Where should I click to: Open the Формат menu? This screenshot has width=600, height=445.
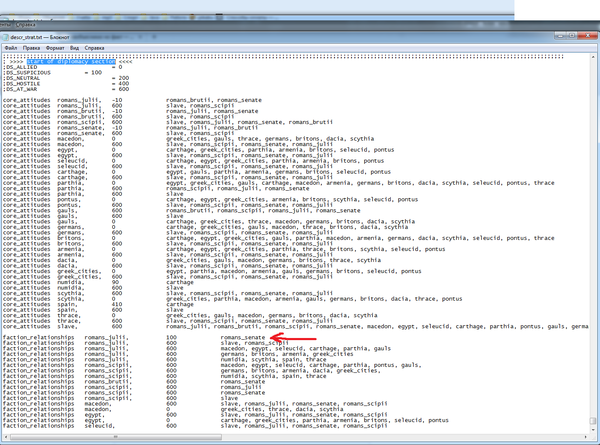pyautogui.click(x=61, y=47)
